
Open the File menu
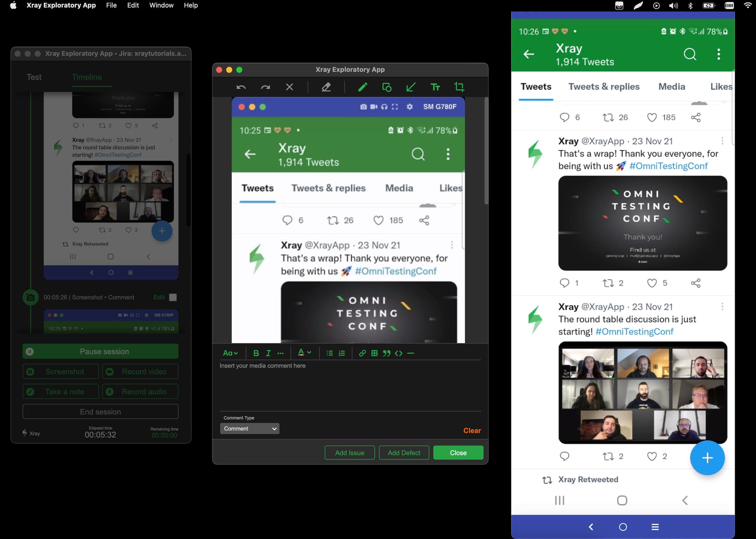point(111,5)
